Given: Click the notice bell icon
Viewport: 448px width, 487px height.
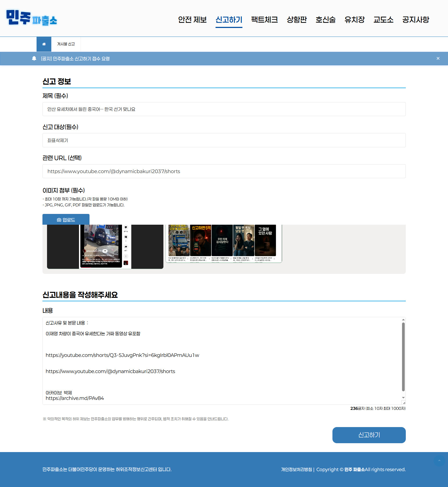Looking at the screenshot, I should click(34, 58).
